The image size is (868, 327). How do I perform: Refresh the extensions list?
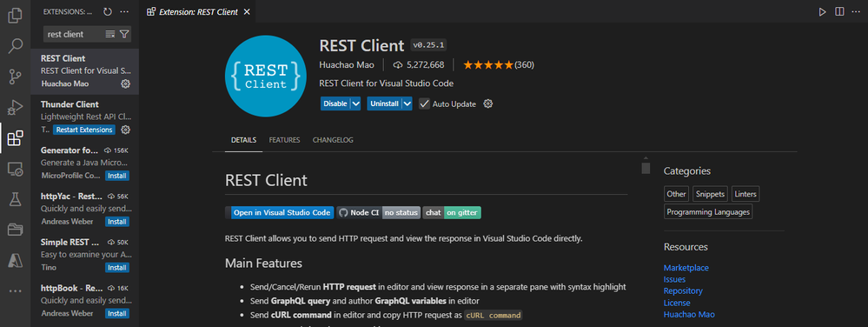pos(108,11)
